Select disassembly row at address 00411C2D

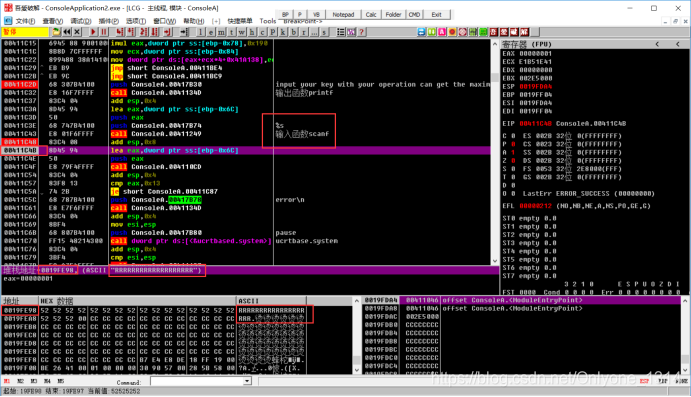pyautogui.click(x=247, y=85)
